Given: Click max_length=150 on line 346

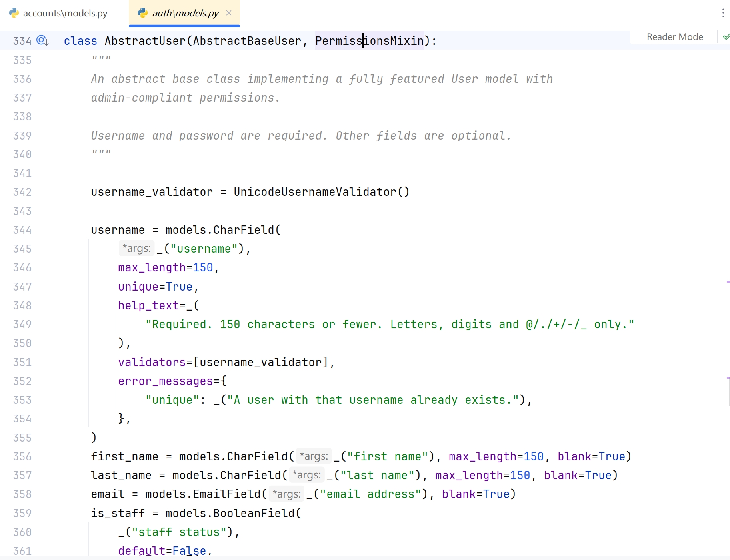Looking at the screenshot, I should tap(165, 267).
